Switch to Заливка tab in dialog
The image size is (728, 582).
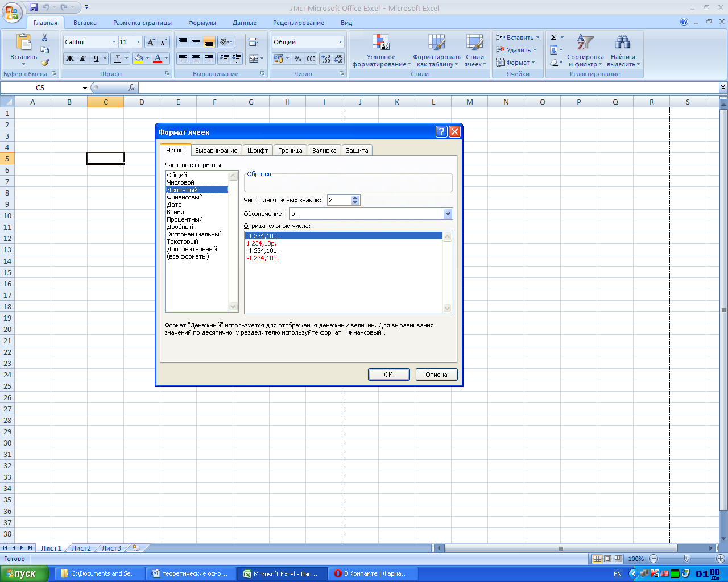(324, 151)
